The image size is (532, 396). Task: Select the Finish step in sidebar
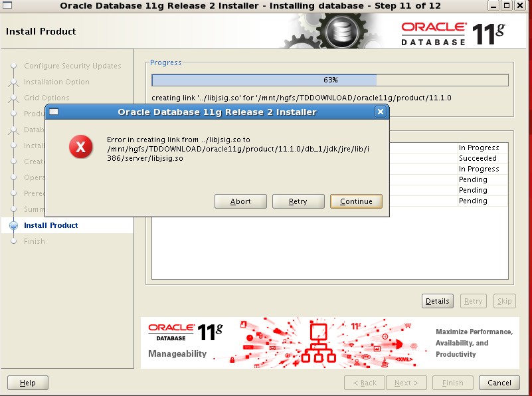(35, 241)
